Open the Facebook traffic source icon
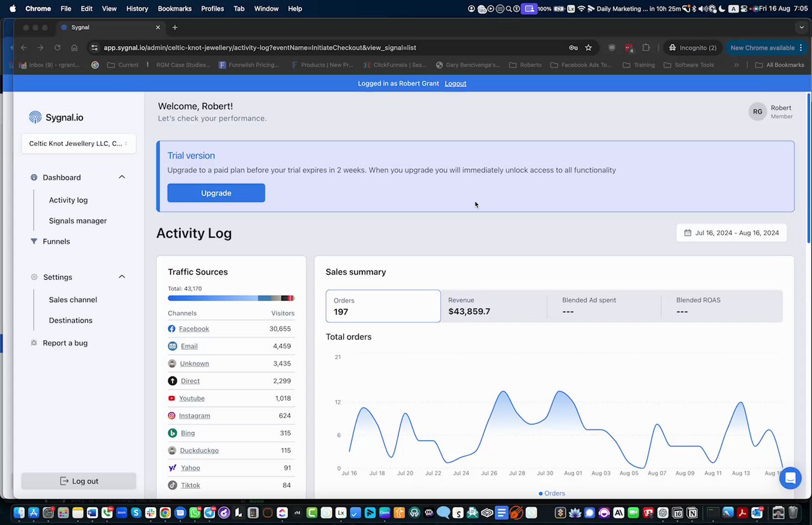This screenshot has height=525, width=812. point(172,329)
